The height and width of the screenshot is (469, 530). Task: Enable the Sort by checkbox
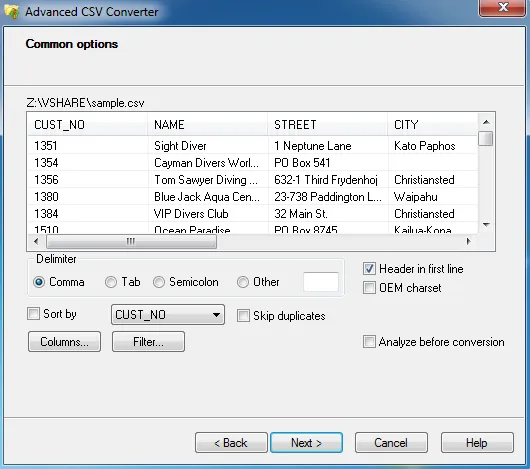coord(33,314)
